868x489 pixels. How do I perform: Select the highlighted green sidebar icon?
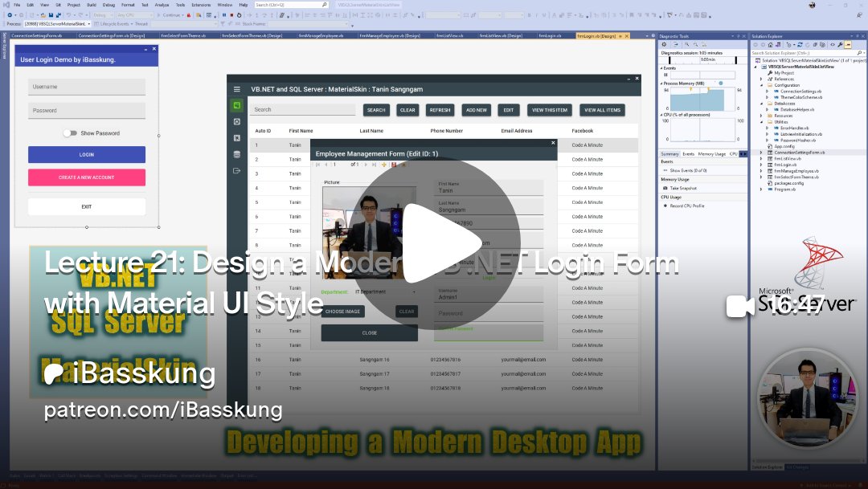(x=237, y=105)
